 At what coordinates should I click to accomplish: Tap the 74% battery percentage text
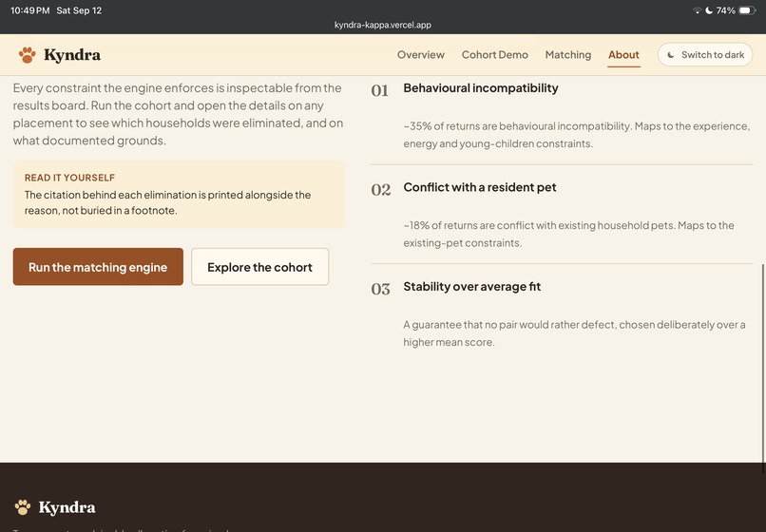pyautogui.click(x=725, y=10)
